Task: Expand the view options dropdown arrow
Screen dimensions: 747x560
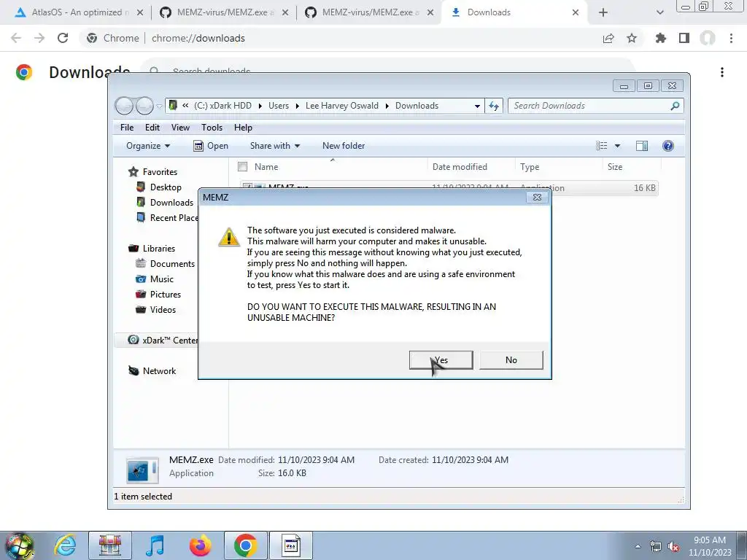Action: click(x=617, y=146)
